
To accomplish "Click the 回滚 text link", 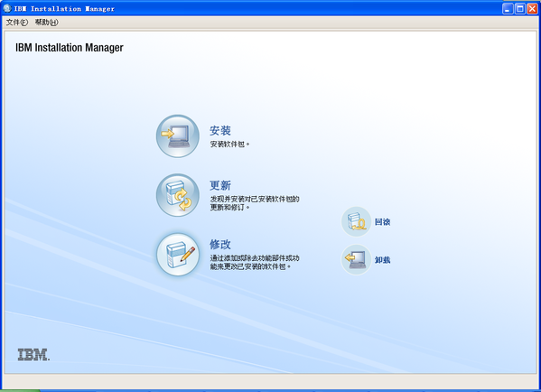I will tap(383, 222).
